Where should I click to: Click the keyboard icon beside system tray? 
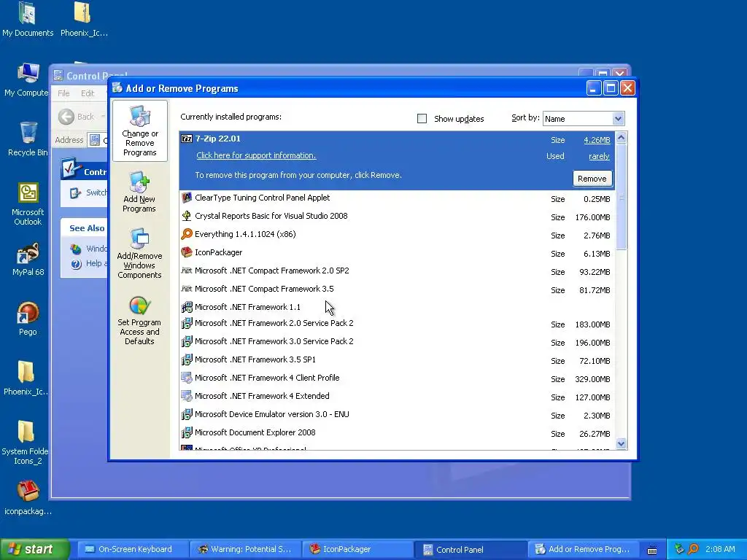pos(652,551)
